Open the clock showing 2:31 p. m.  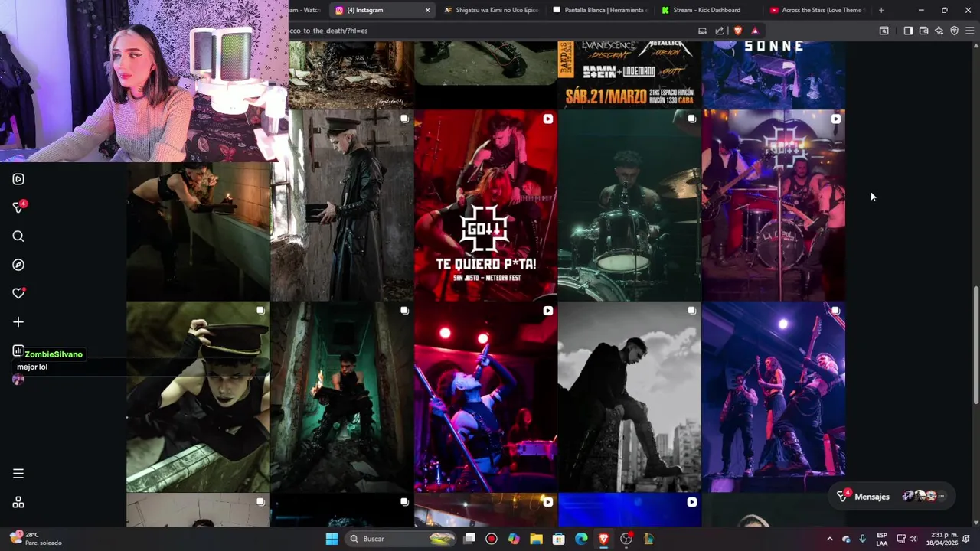(941, 539)
